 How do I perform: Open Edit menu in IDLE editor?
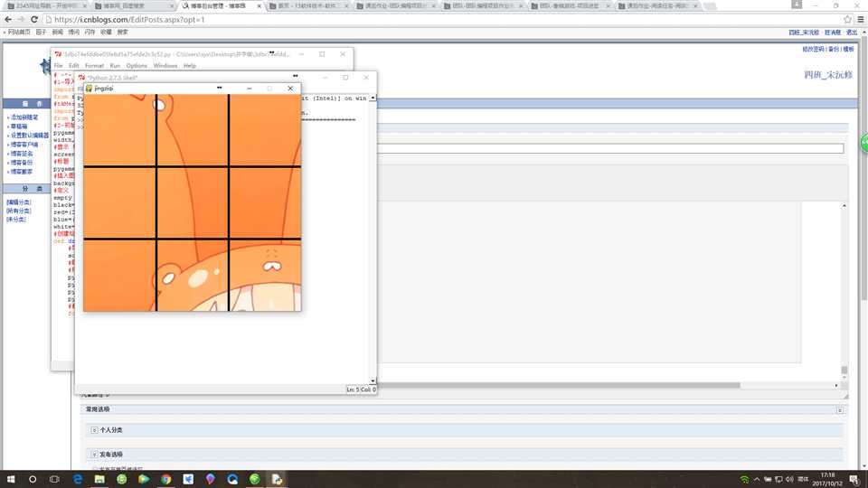pos(73,66)
